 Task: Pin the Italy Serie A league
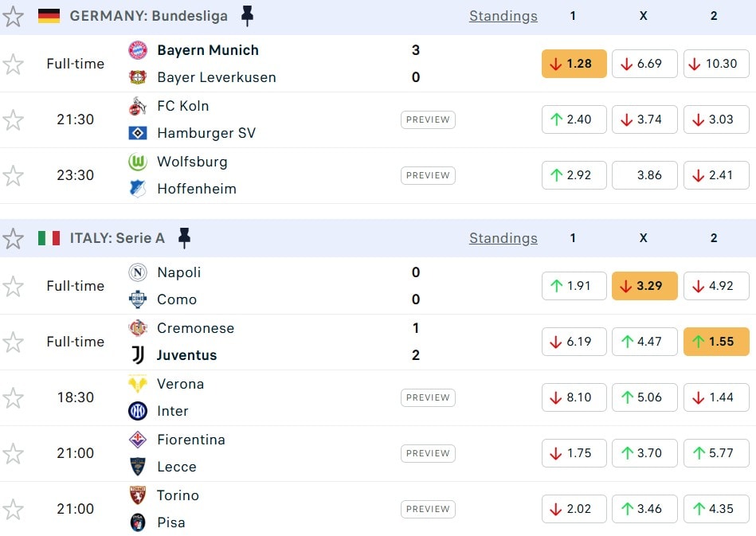click(184, 238)
